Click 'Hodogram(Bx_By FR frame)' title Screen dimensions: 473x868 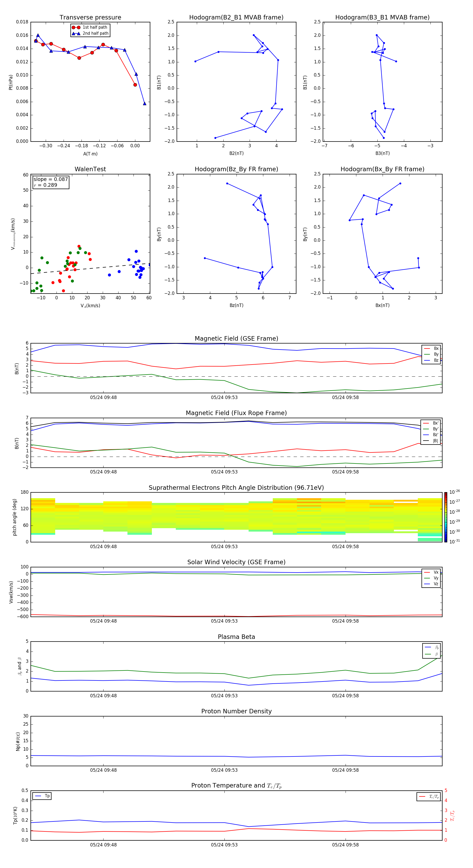(382, 169)
